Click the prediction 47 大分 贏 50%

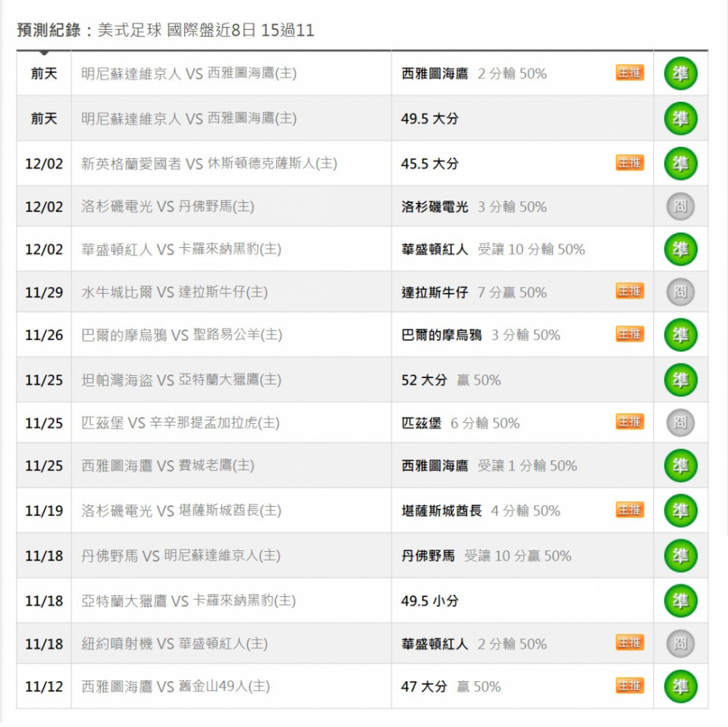(452, 686)
